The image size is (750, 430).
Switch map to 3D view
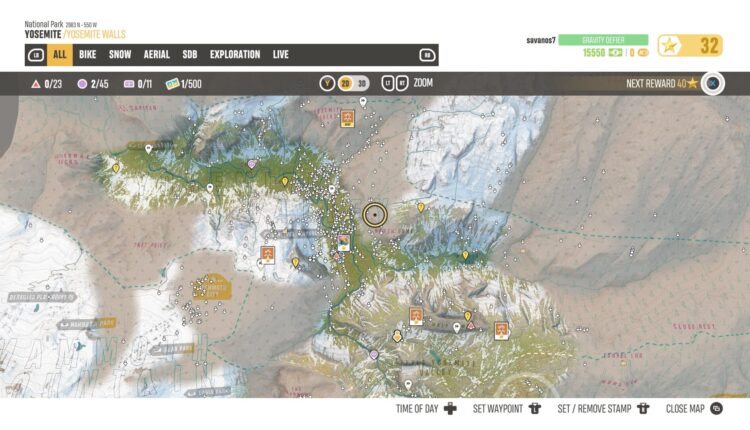[x=362, y=83]
